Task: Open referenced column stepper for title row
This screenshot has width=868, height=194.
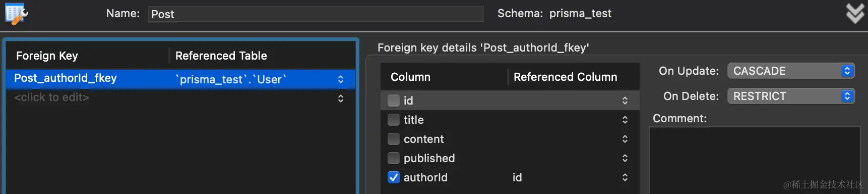Action: pyautogui.click(x=625, y=120)
